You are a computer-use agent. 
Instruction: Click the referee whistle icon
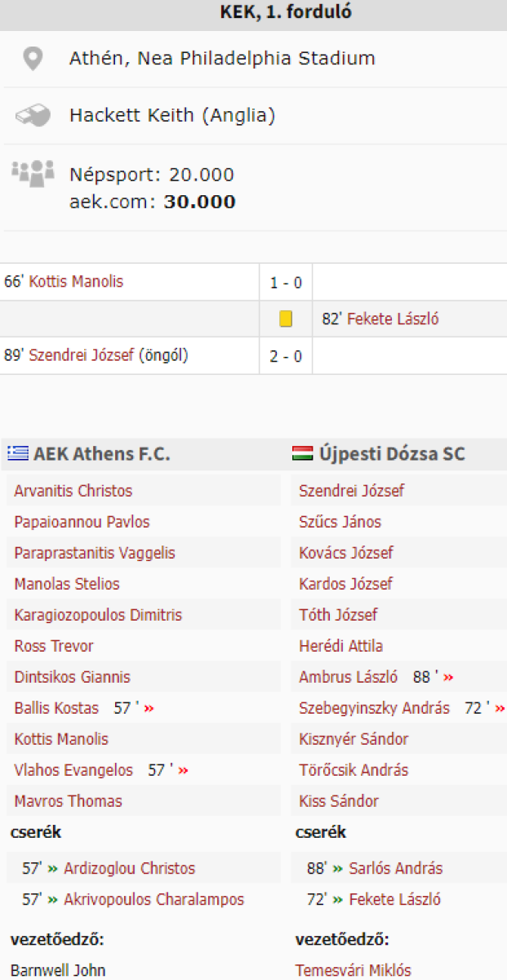coord(33,116)
